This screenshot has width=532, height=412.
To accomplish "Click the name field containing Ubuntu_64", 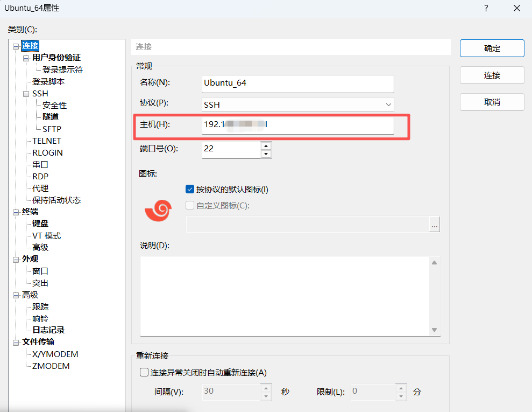I will click(x=297, y=83).
